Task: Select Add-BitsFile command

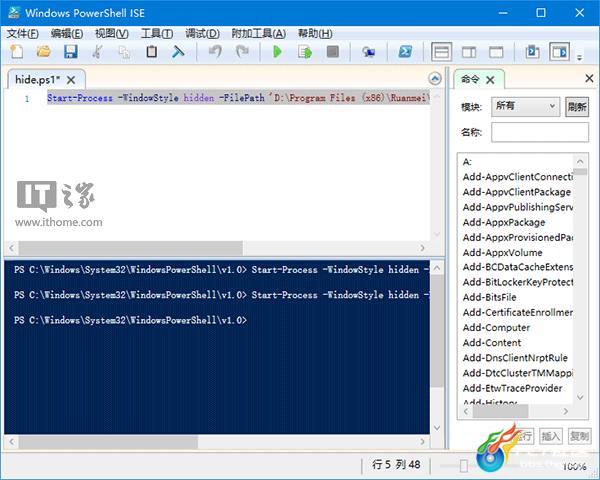Action: coord(489,297)
